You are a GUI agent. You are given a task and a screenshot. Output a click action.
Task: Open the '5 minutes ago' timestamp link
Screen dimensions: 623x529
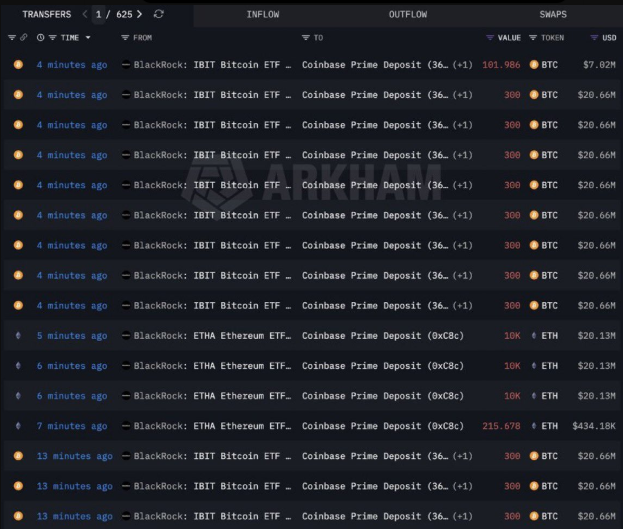[72, 336]
